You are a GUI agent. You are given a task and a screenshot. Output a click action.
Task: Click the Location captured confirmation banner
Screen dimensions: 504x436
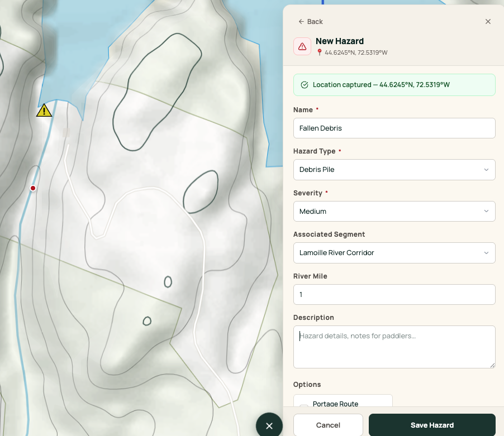[x=394, y=85]
